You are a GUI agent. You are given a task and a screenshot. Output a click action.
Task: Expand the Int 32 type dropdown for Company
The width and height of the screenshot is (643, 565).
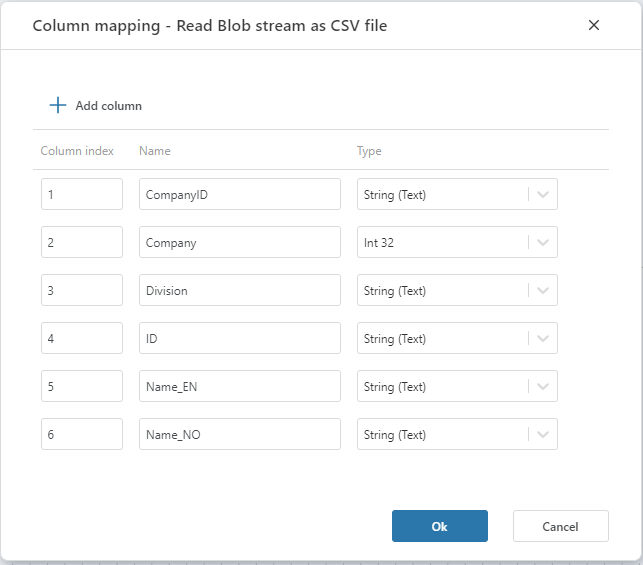543,243
